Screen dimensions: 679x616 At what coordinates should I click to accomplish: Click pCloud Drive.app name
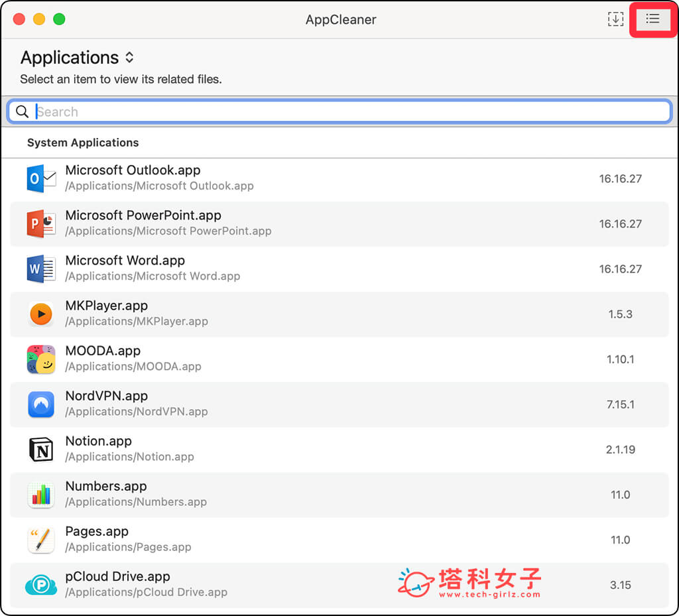point(117,577)
